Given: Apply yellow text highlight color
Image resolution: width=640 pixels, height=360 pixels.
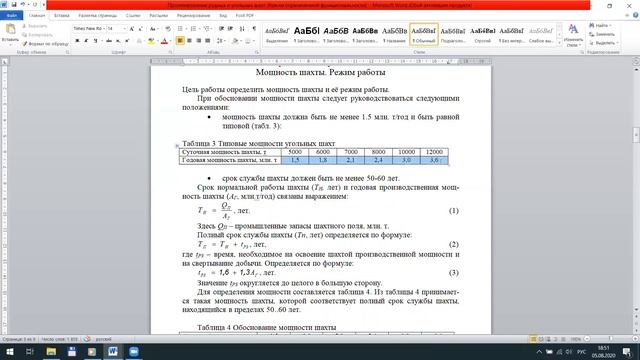Looking at the screenshot, I should pos(151,41).
